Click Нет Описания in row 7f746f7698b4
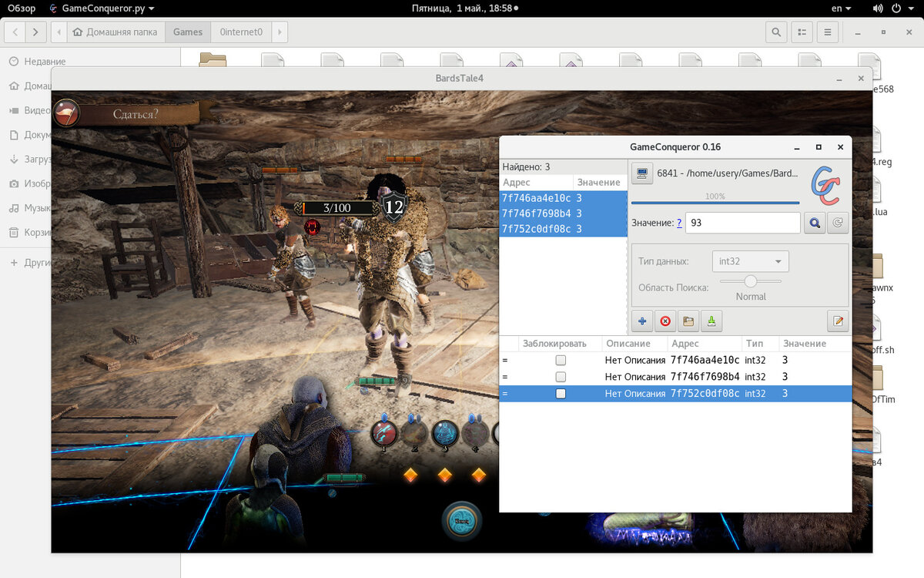 pyautogui.click(x=635, y=377)
